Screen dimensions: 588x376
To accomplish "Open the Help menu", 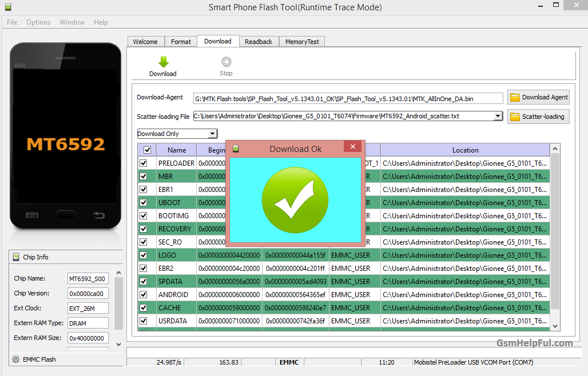I will [101, 22].
